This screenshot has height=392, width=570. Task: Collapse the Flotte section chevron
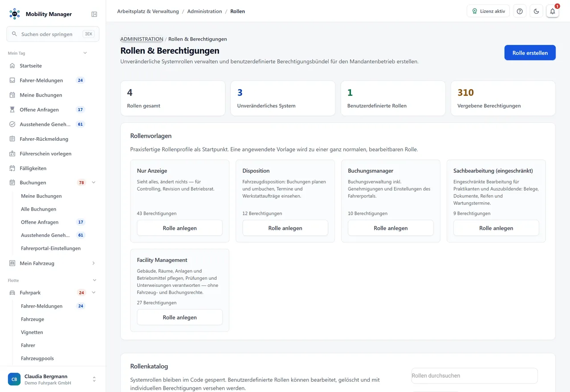click(94, 280)
